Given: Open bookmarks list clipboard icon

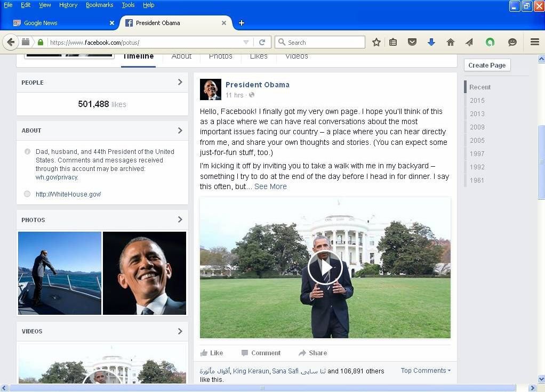Looking at the screenshot, I should [x=393, y=43].
